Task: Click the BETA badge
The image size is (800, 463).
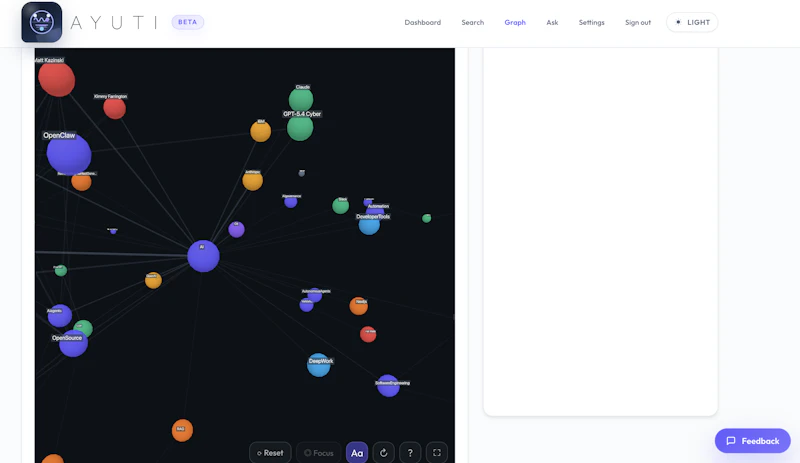Action: (x=187, y=22)
